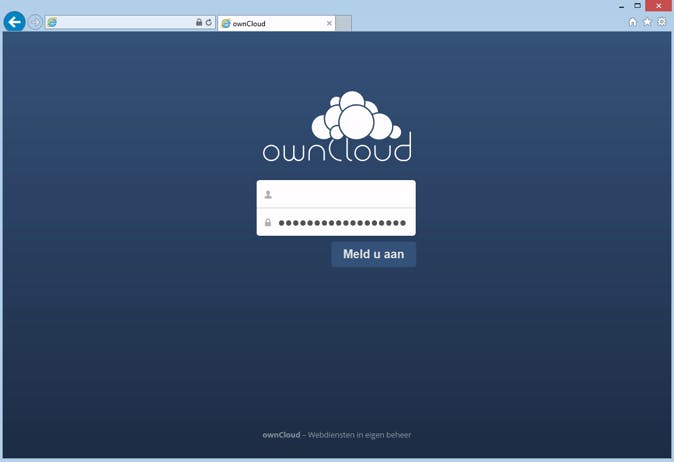Click footer text 'Webdiensten in eigen beheer'
Screen dimensions: 674x462
coord(359,435)
